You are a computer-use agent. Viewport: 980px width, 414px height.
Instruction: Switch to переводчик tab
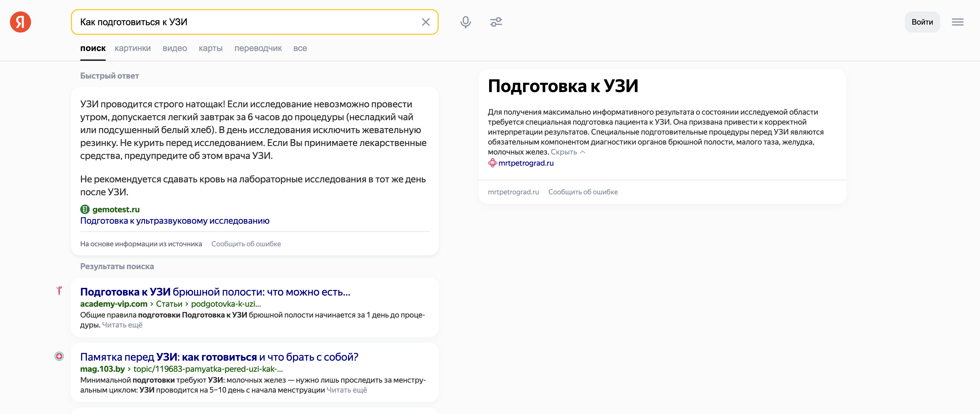258,48
